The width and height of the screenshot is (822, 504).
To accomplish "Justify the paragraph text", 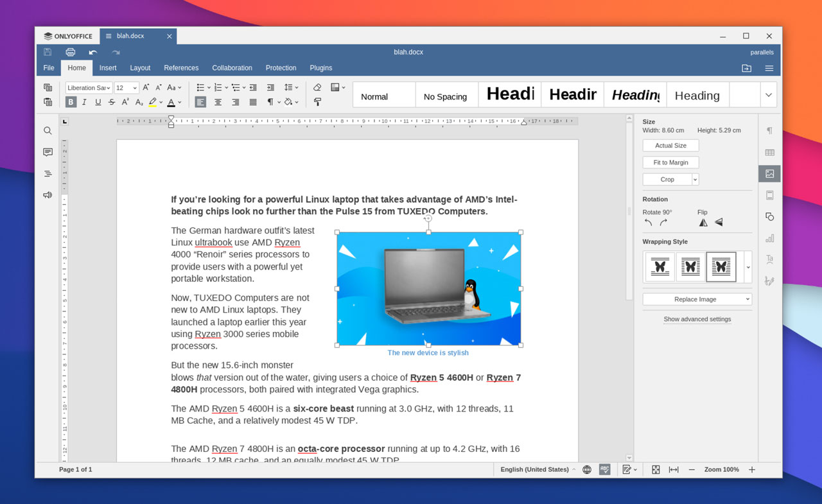I will 253,102.
